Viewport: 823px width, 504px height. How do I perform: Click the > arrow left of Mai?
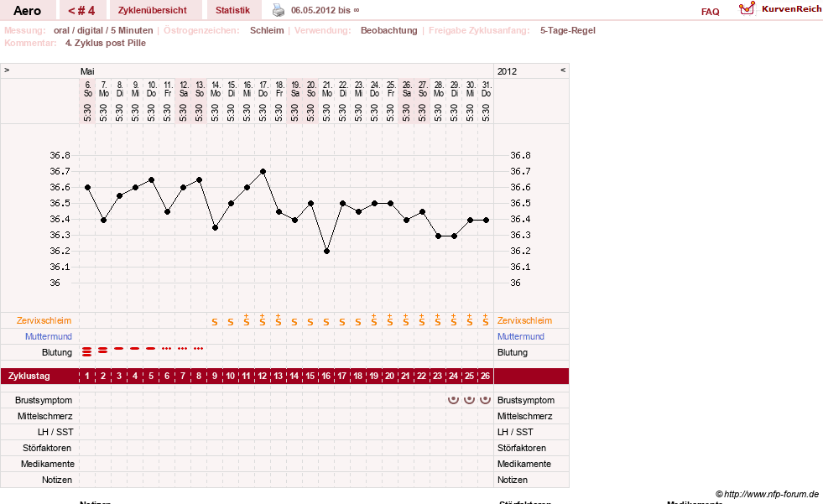(7, 70)
